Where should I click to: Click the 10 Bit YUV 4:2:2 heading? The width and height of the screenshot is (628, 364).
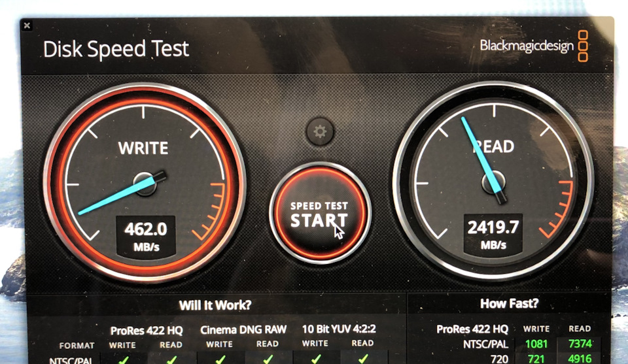[x=339, y=329]
